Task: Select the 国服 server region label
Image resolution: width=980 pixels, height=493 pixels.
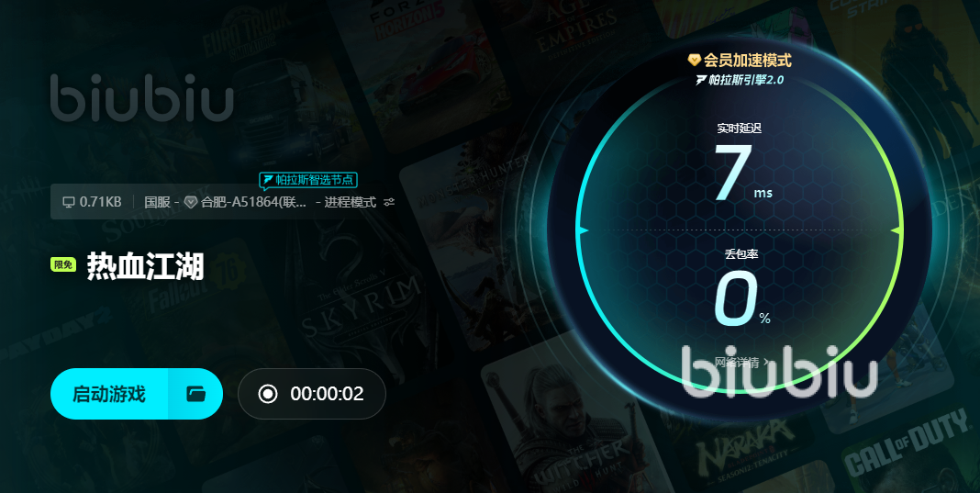Action: click(x=157, y=202)
